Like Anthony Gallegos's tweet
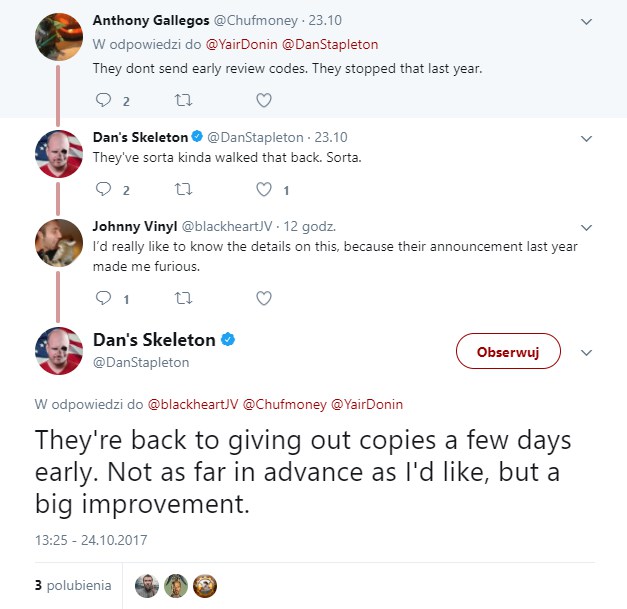The width and height of the screenshot is (627, 609). [x=263, y=100]
